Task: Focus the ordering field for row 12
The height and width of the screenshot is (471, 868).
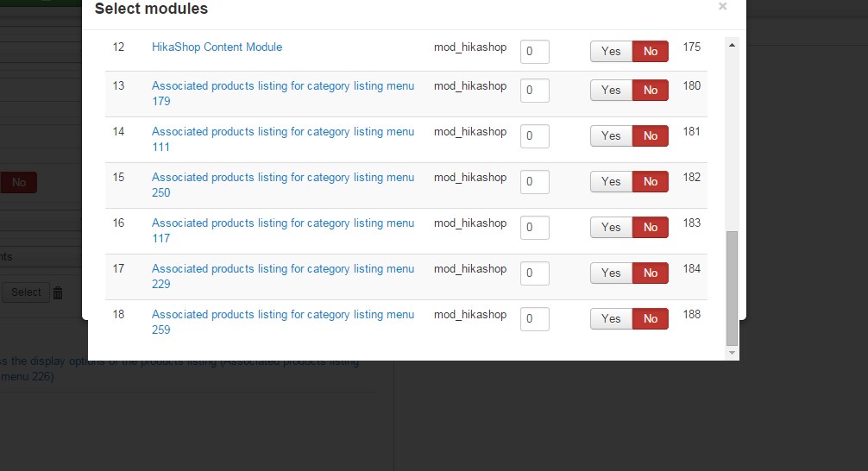Action: [x=535, y=52]
